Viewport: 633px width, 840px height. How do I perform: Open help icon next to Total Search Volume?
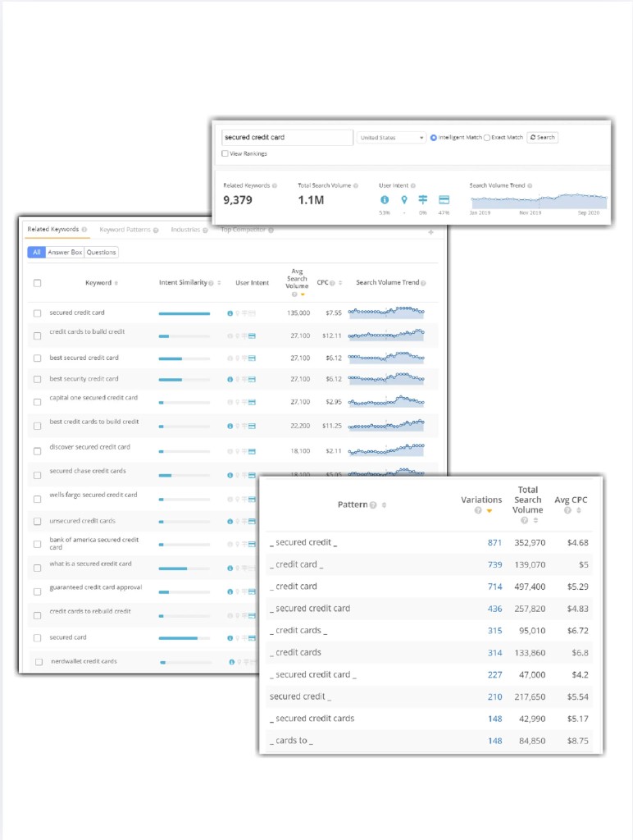(356, 186)
